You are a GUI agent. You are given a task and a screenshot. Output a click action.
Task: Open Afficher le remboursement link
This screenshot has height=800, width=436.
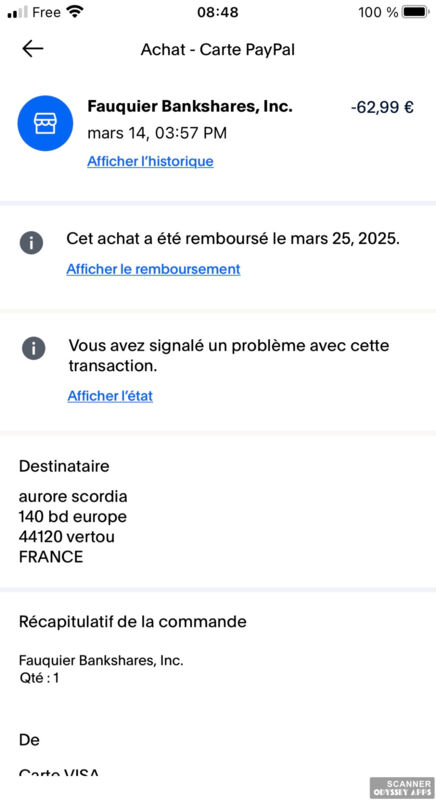click(153, 269)
